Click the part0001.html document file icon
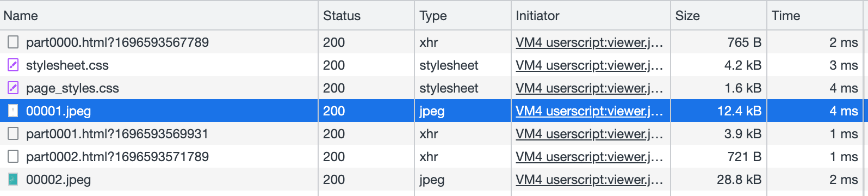Image resolution: width=868 pixels, height=196 pixels. [x=13, y=134]
